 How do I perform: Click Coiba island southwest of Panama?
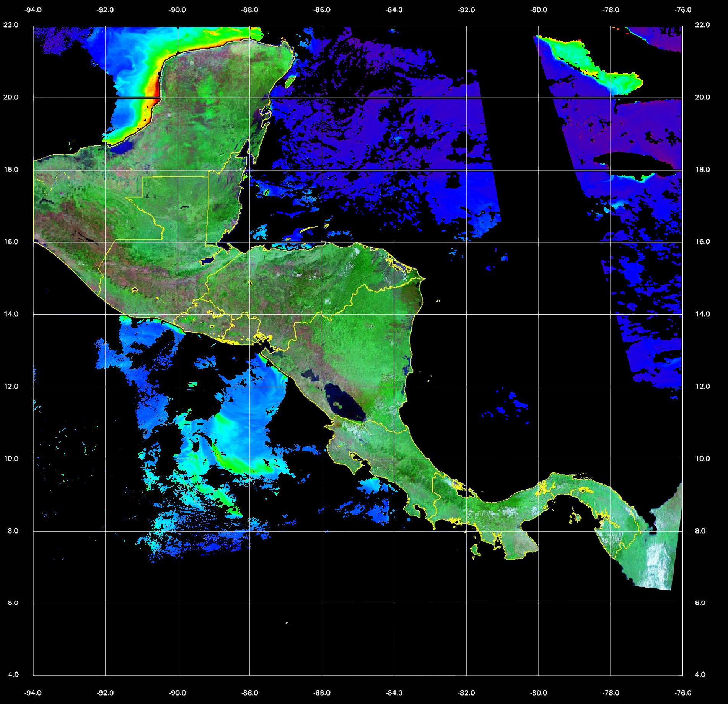(475, 550)
